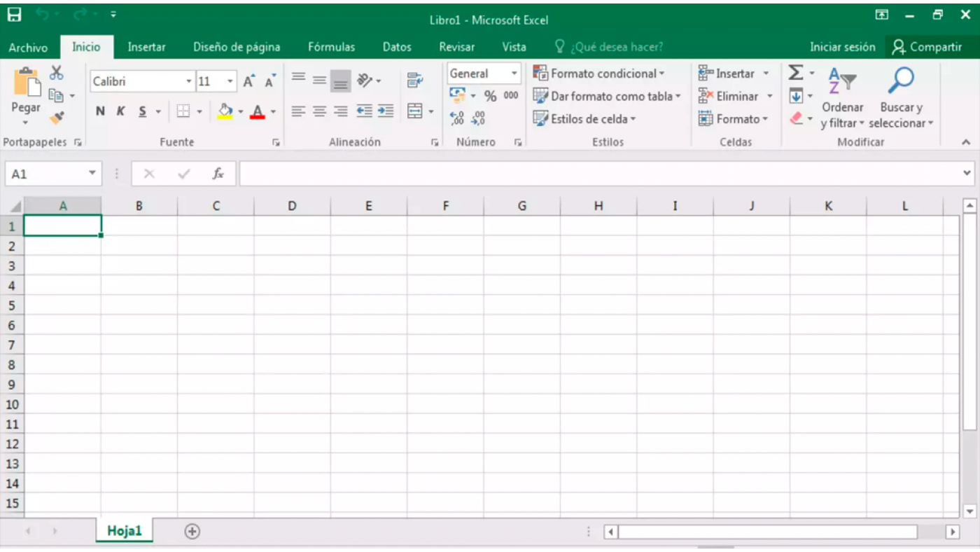The width and height of the screenshot is (980, 552).
Task: Collapse the ribbon with the chevron
Action: click(966, 142)
